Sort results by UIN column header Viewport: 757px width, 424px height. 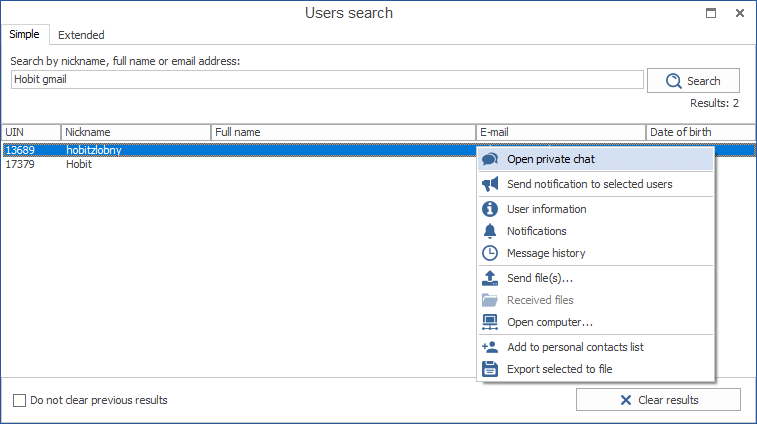[x=30, y=132]
